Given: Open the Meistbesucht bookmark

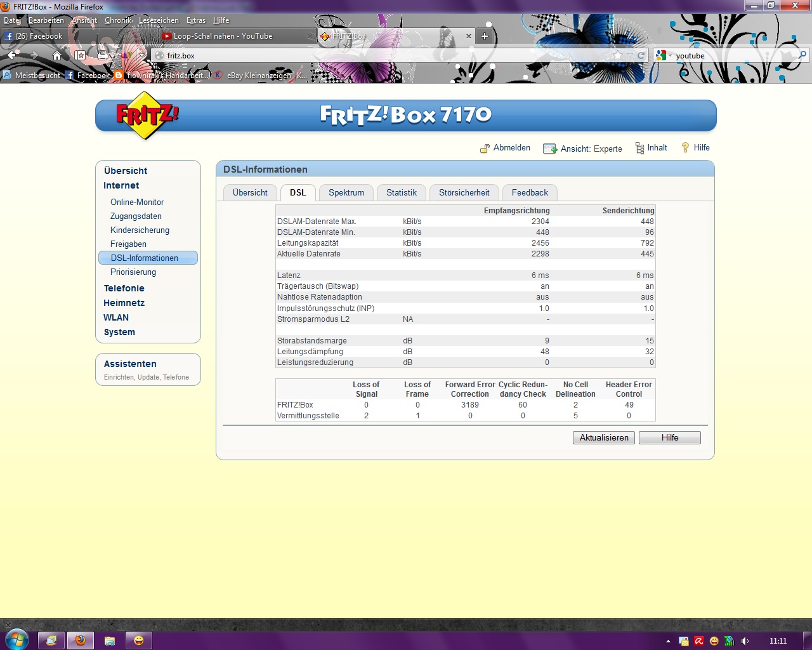Looking at the screenshot, I should (31, 75).
